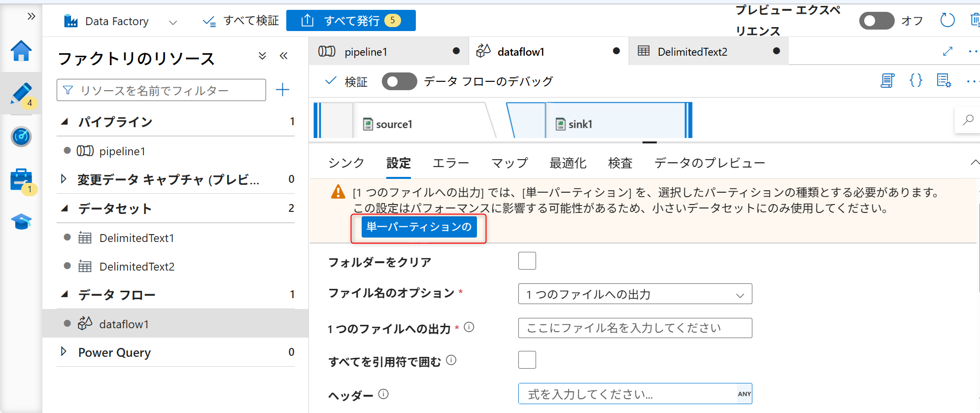Click the output file name input field
Image resolution: width=980 pixels, height=413 pixels.
coord(635,328)
